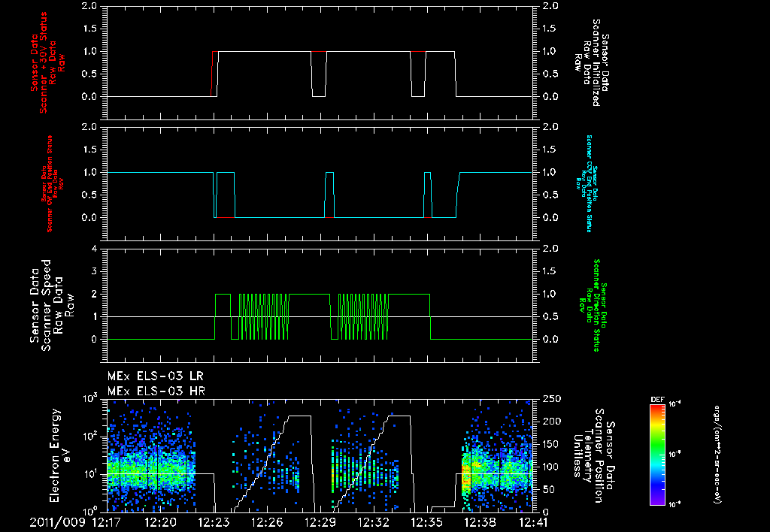The width and height of the screenshot is (770, 532).
Task: Click the 12:20 time axis label
Action: (161, 522)
